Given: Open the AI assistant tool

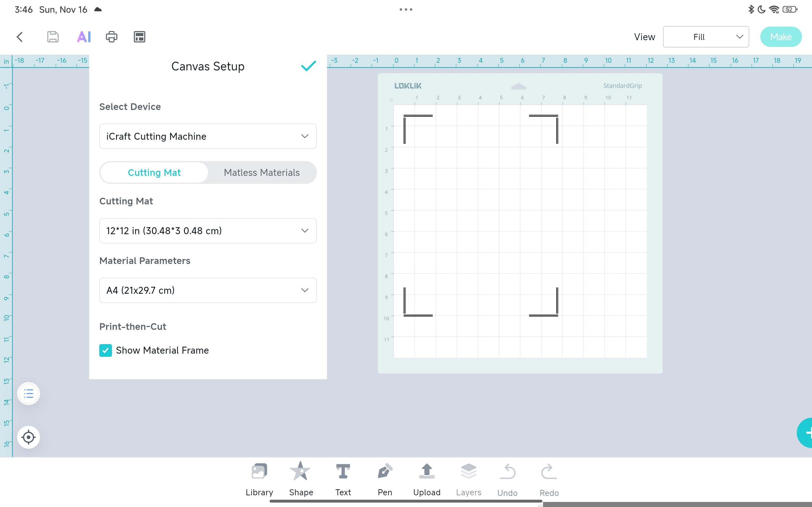Looking at the screenshot, I should tap(84, 37).
